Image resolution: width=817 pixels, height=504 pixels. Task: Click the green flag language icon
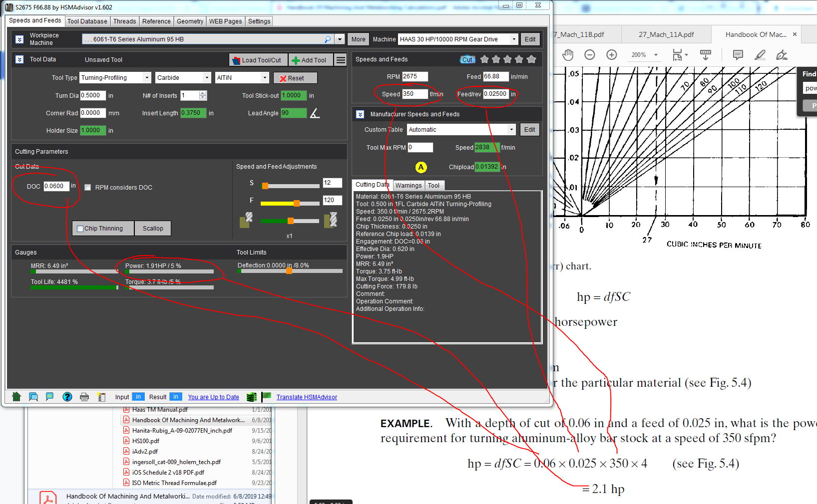click(266, 397)
